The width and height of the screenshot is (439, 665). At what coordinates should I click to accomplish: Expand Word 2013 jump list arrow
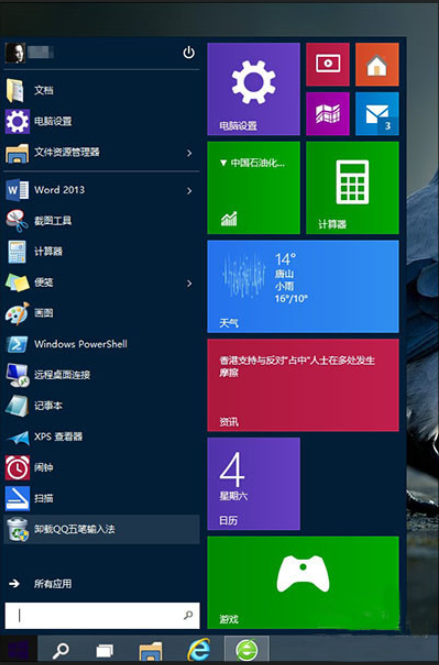pos(189,191)
